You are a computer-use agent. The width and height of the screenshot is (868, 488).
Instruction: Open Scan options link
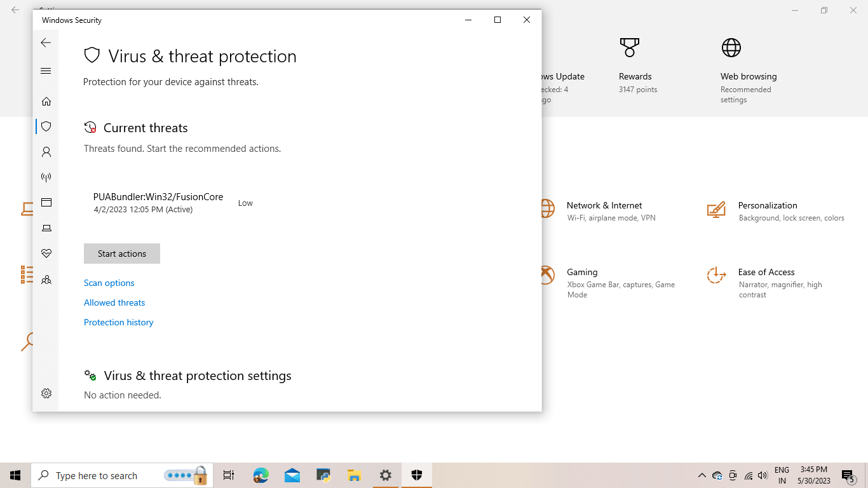click(x=109, y=283)
